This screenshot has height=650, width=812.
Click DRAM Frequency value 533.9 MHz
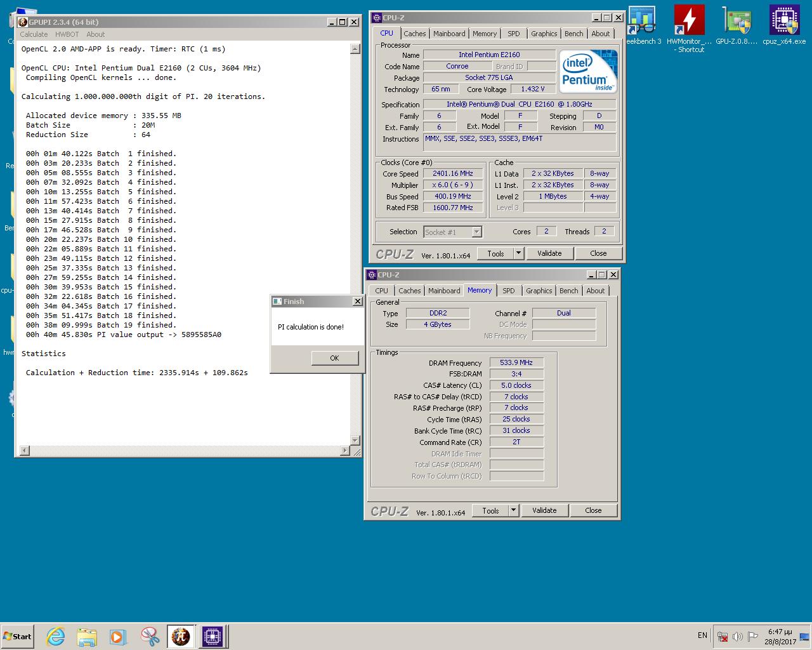click(516, 362)
